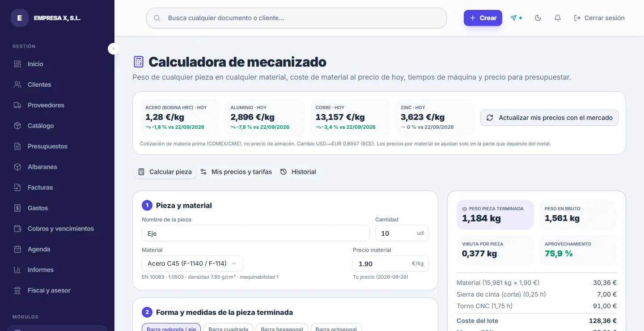Screen dimensions: 644x331
Task: Select the Barra redonda / eje shape
Action: [171, 328]
